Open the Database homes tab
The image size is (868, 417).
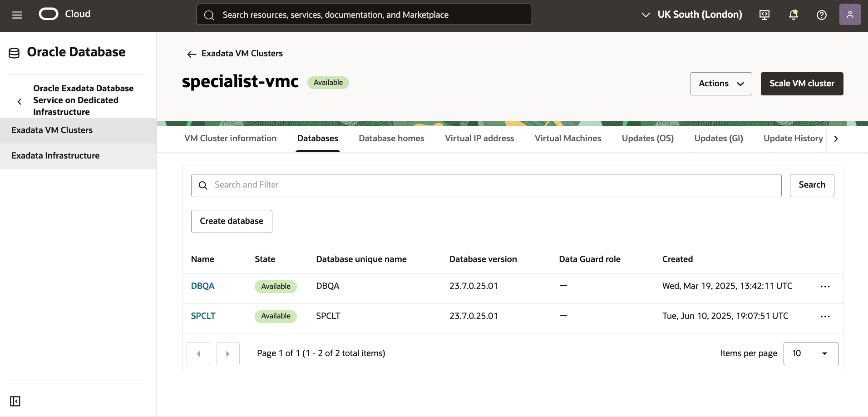pyautogui.click(x=391, y=139)
